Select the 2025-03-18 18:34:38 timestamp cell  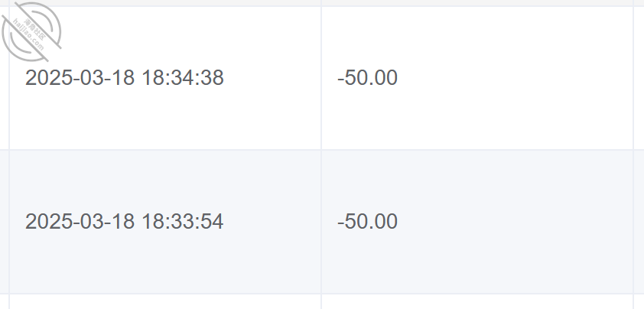(165, 78)
